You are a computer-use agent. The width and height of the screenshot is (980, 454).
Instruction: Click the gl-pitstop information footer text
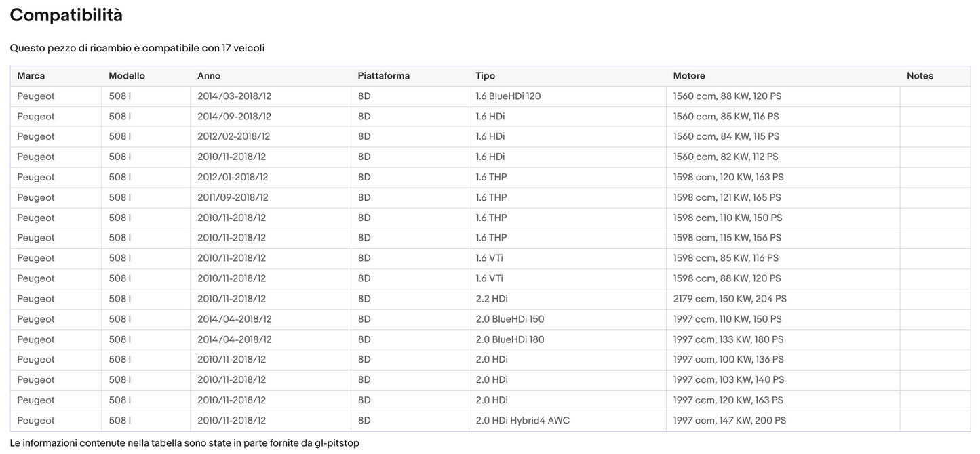[x=184, y=443]
